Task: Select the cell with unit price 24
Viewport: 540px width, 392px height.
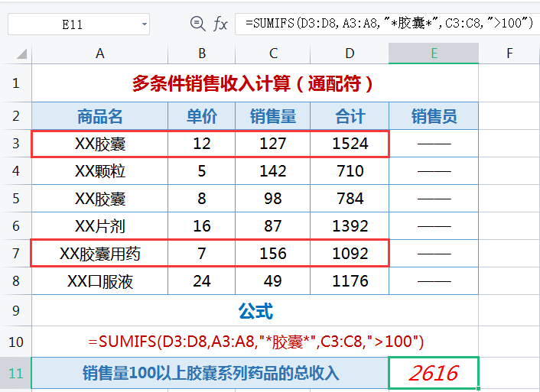Action: [201, 281]
